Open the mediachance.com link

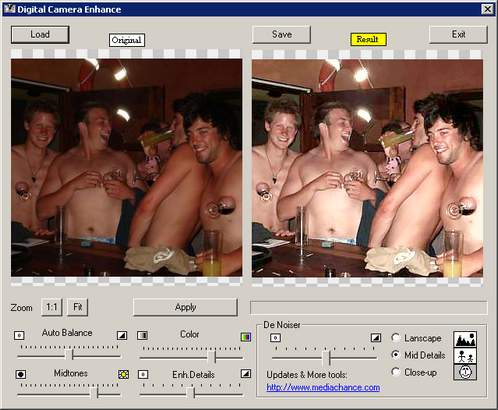[323, 387]
